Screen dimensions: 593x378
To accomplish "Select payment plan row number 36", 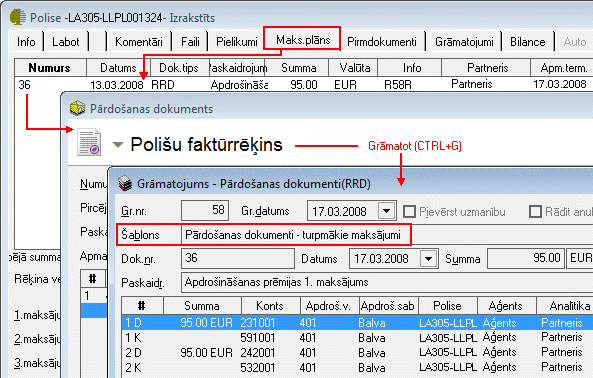I will click(x=304, y=84).
